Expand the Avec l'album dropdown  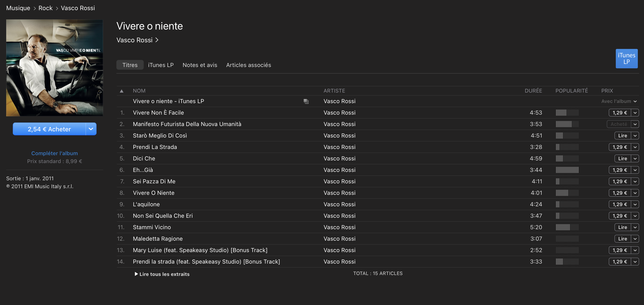pos(635,101)
